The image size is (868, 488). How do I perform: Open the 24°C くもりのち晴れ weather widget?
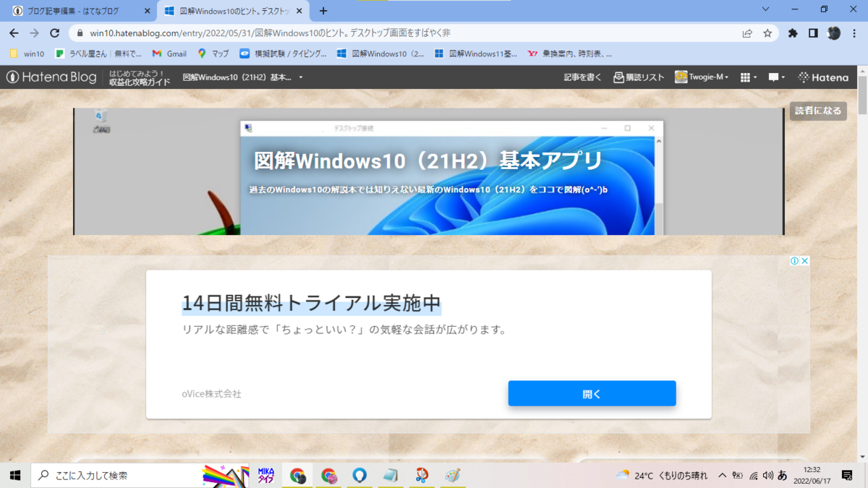click(x=662, y=475)
